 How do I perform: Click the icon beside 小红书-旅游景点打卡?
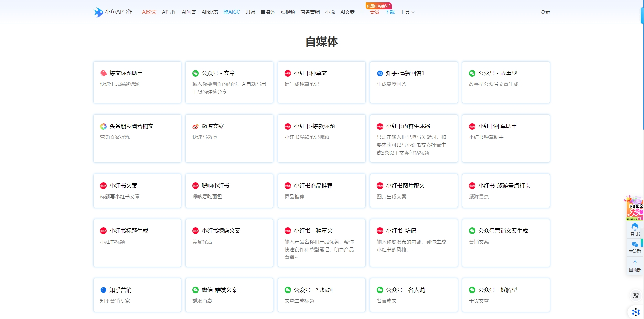472,186
